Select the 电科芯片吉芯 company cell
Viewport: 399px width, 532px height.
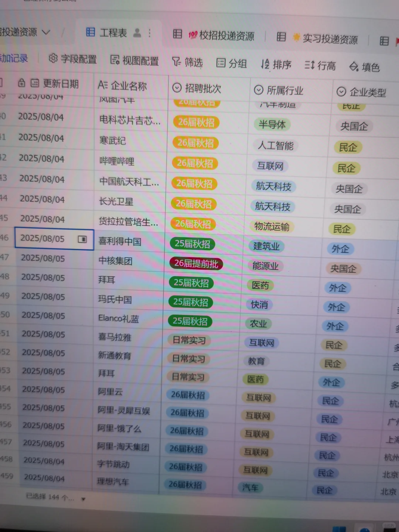pyautogui.click(x=130, y=120)
